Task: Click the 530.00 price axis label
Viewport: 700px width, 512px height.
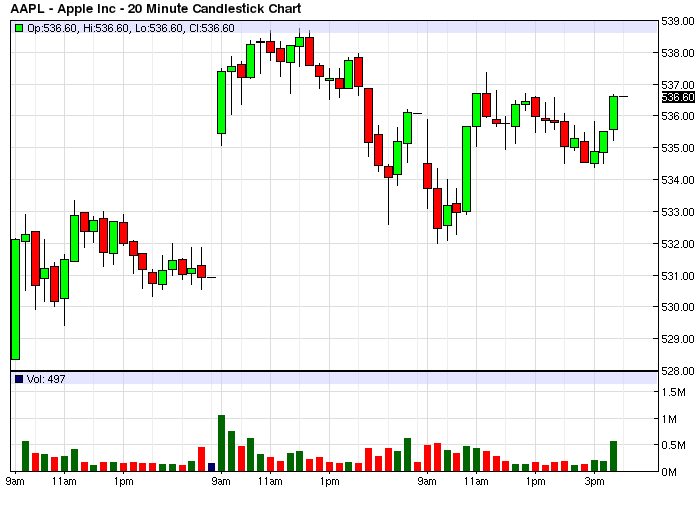Action: coord(678,307)
